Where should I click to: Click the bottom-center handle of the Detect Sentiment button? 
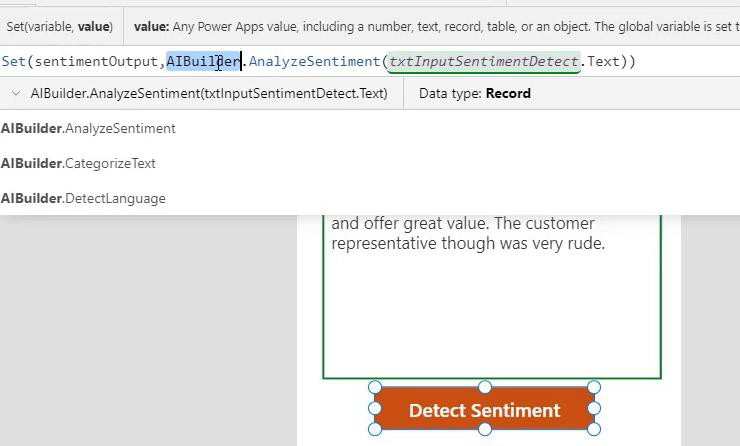(x=485, y=429)
